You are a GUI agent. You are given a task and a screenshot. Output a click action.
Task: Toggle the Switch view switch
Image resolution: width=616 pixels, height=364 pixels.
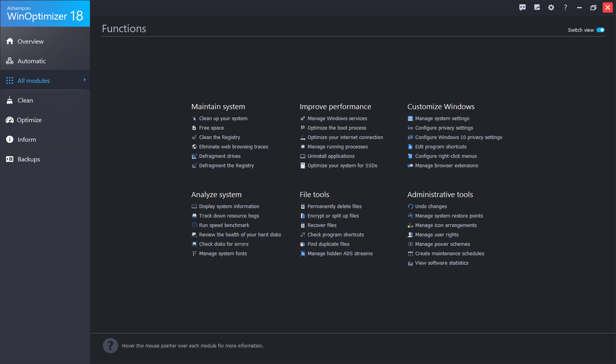coord(600,30)
